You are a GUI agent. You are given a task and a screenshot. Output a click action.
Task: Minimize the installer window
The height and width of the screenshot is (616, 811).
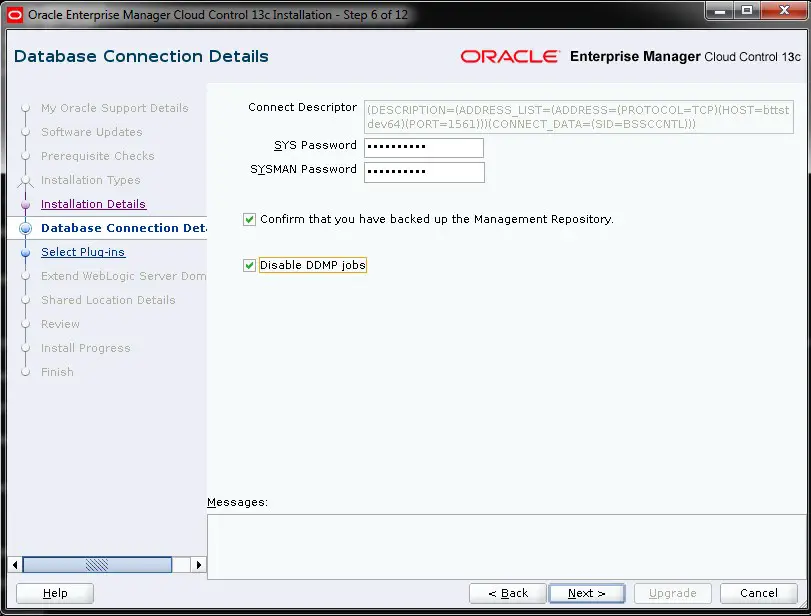coord(720,10)
